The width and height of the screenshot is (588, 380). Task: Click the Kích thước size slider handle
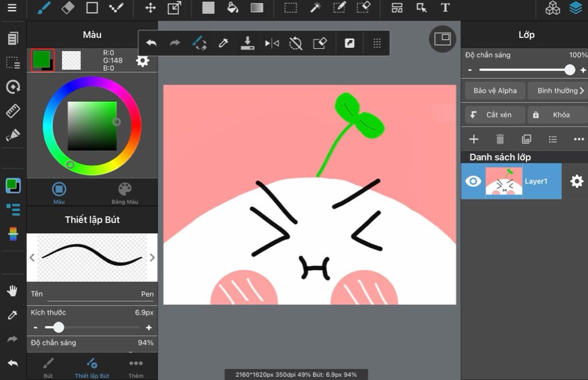click(x=59, y=328)
